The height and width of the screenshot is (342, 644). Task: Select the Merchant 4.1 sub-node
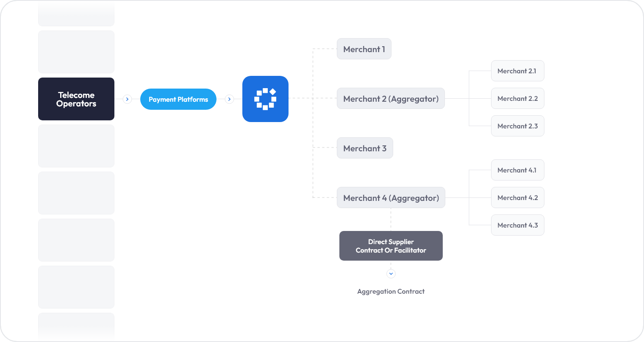517,170
